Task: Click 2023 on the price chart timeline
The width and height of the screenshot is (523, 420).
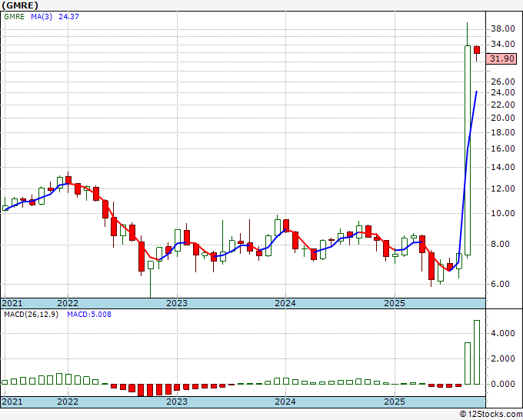Action: click(x=177, y=303)
